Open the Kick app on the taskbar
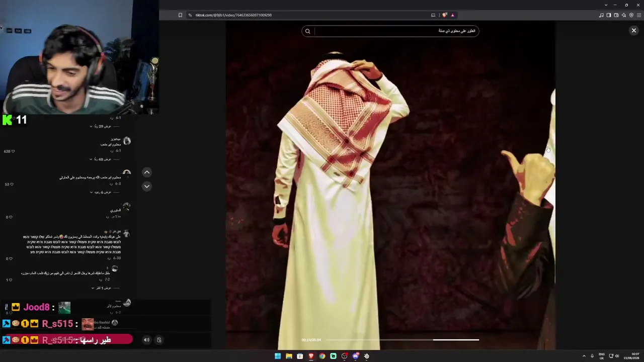The height and width of the screenshot is (362, 644). pos(333,356)
